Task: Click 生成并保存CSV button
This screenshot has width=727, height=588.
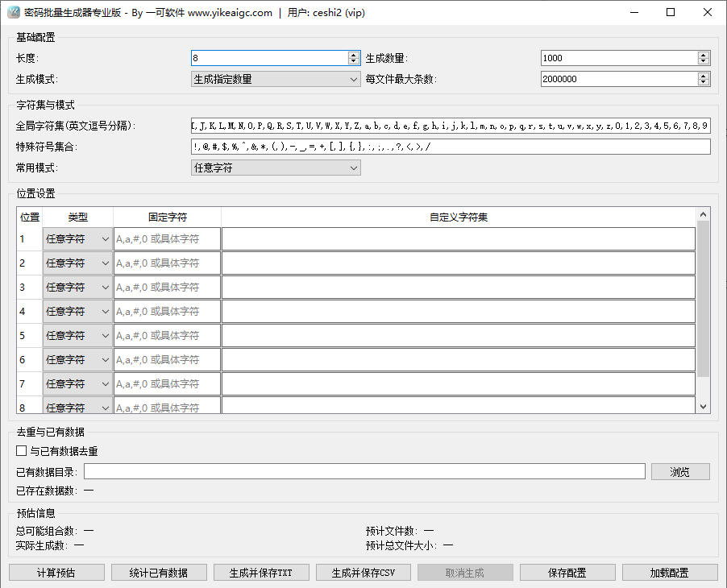Action: [363, 572]
